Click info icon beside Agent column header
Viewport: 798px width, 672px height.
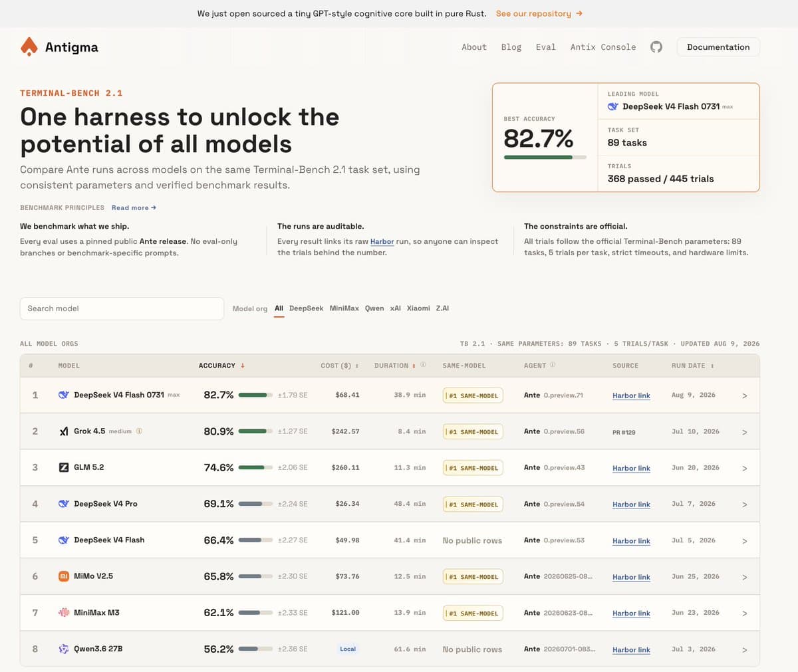(x=553, y=365)
